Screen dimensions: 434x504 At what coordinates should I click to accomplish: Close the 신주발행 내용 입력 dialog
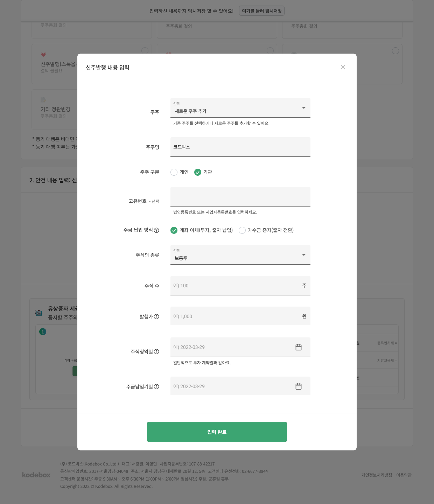(x=343, y=67)
